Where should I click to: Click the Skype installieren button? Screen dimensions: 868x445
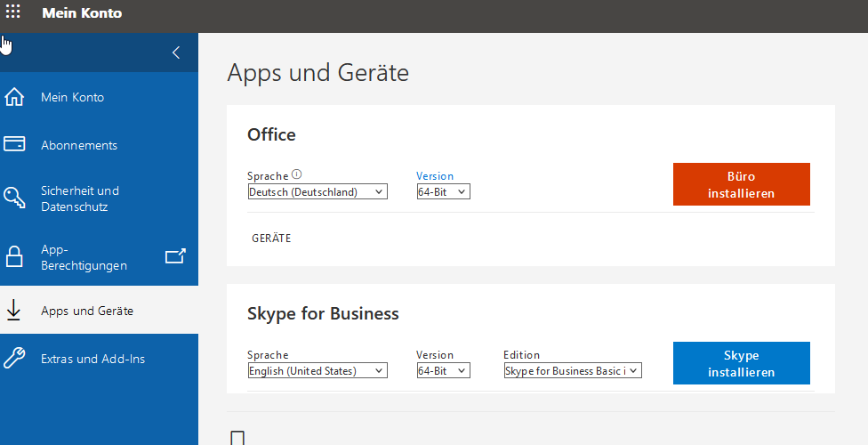[741, 363]
